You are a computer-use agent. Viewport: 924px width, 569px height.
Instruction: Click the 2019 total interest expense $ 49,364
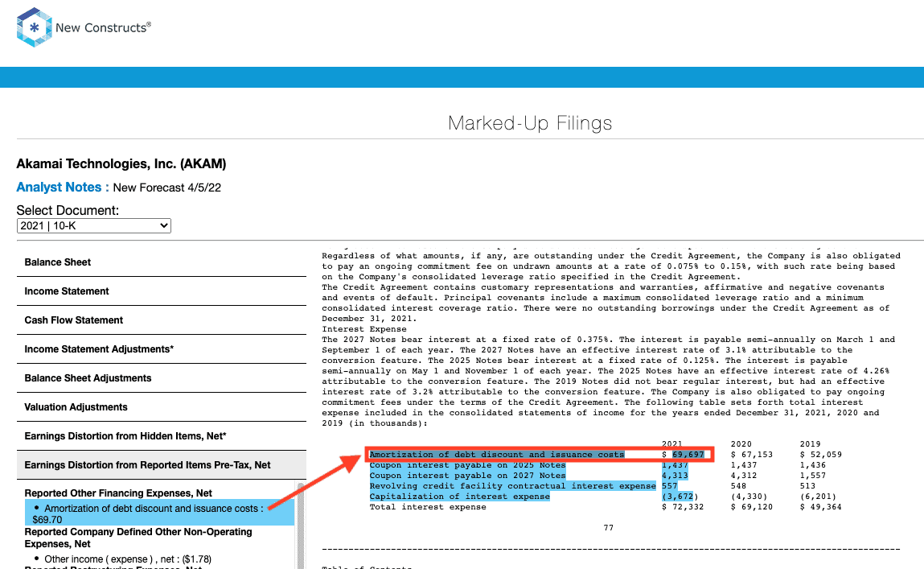821,507
